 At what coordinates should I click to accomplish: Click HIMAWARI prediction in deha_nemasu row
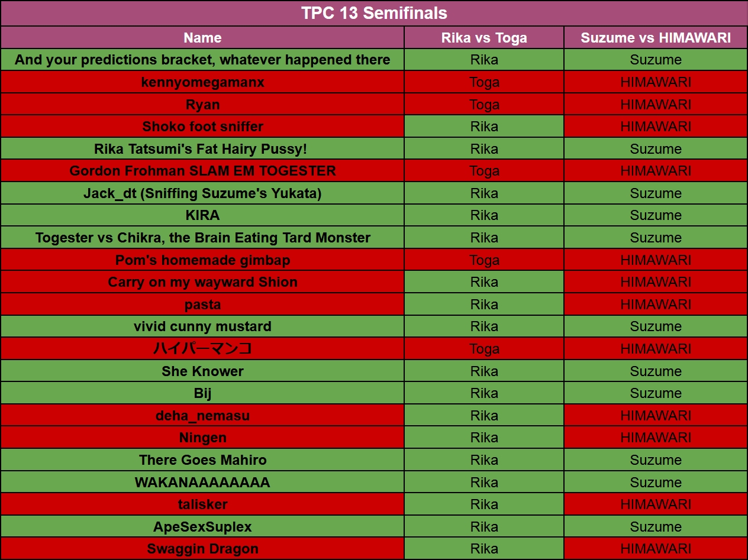[656, 416]
